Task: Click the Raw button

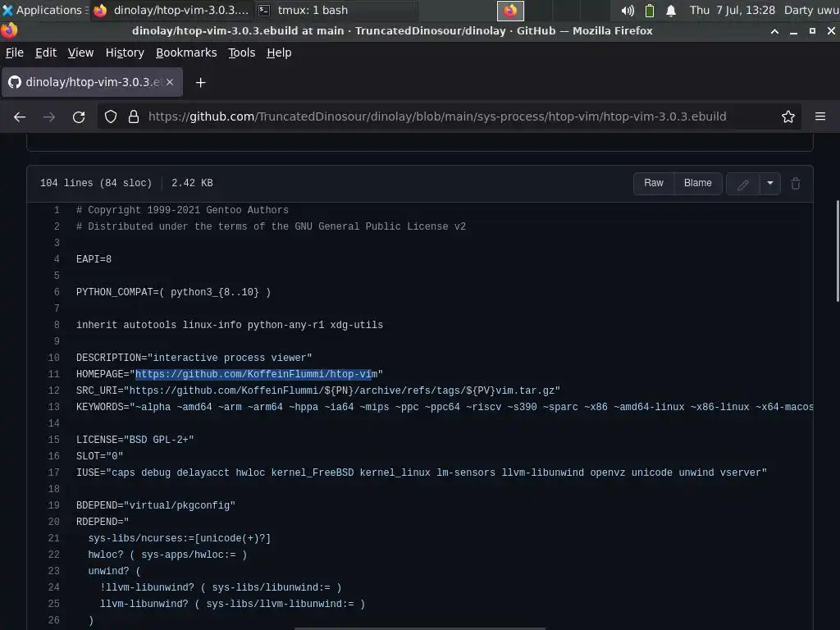Action: [x=653, y=183]
